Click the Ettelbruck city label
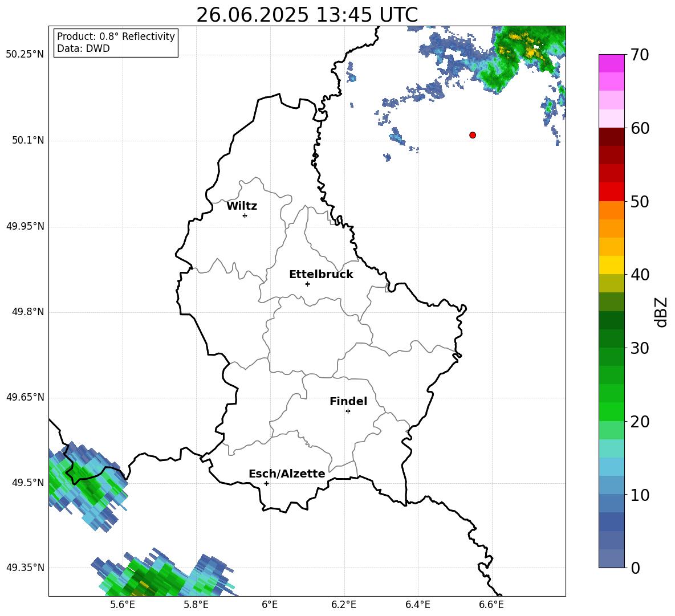The width and height of the screenshot is (675, 616). [321, 275]
